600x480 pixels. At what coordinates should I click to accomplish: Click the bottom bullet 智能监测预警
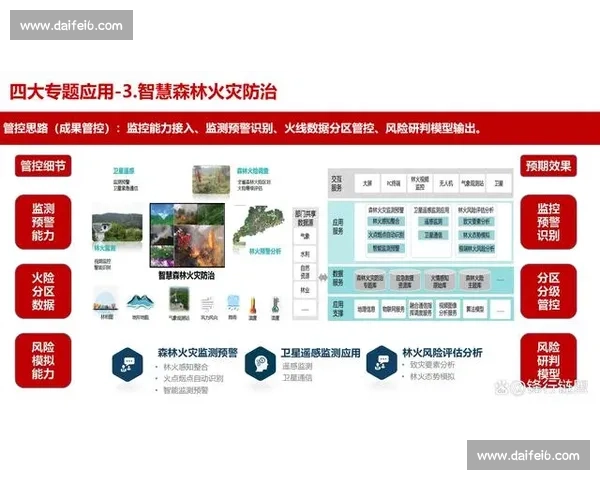[x=186, y=390]
